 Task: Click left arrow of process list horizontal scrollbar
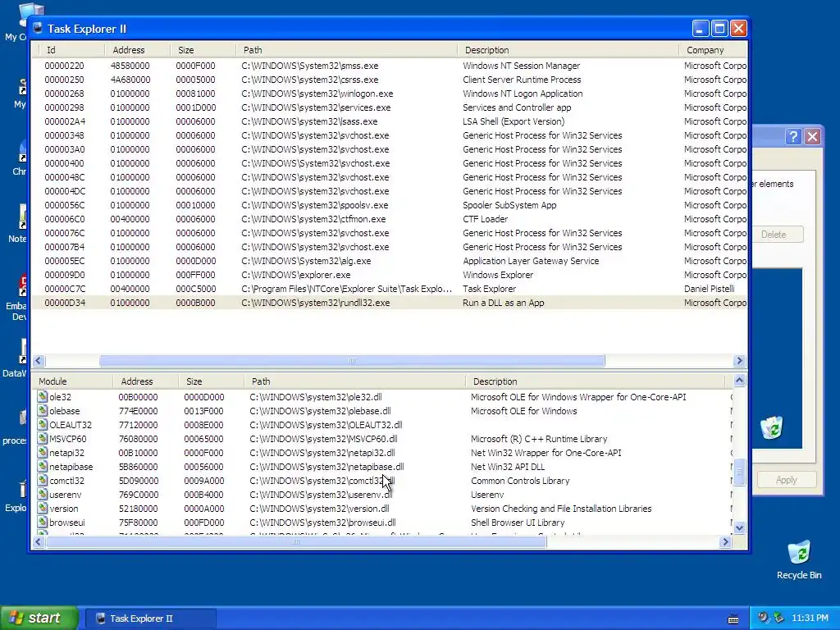(x=39, y=361)
